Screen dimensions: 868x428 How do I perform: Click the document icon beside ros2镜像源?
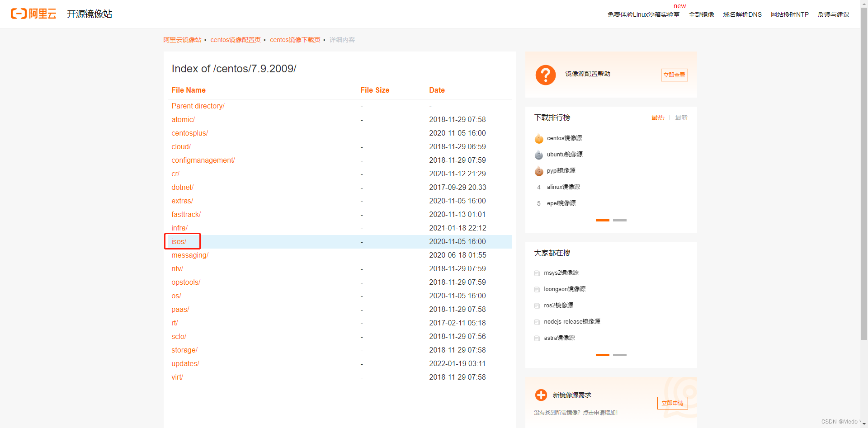(537, 306)
